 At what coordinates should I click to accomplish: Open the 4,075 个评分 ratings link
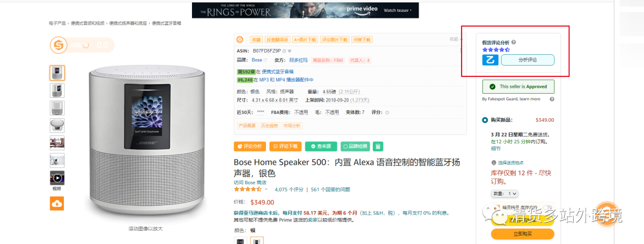pyautogui.click(x=289, y=189)
